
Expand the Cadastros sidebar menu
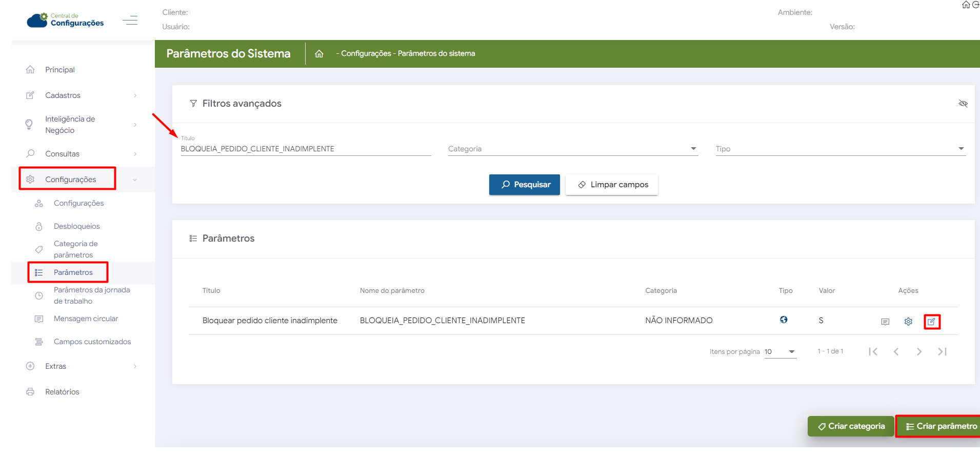(82, 95)
